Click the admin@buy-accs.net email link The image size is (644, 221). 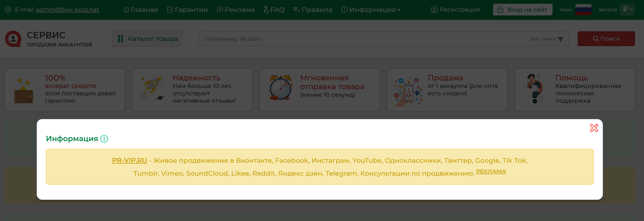click(67, 10)
